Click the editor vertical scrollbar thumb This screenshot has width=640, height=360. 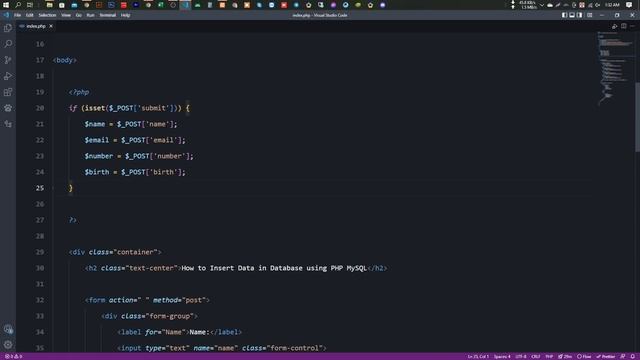tap(637, 117)
